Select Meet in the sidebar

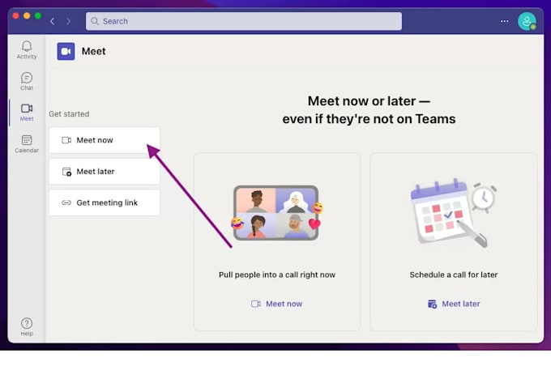27,112
